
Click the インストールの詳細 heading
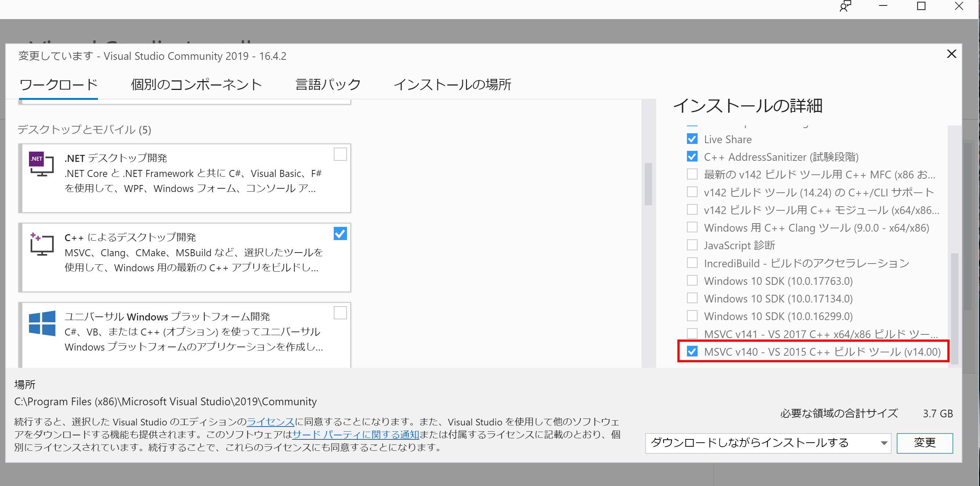point(748,105)
